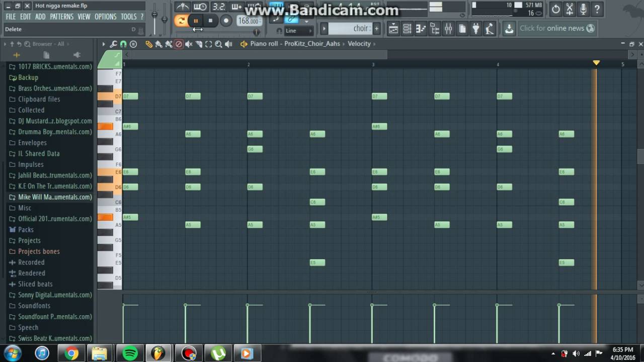Click the tempo 168.000 field
Viewport: 644px width, 362px height.
point(249,21)
